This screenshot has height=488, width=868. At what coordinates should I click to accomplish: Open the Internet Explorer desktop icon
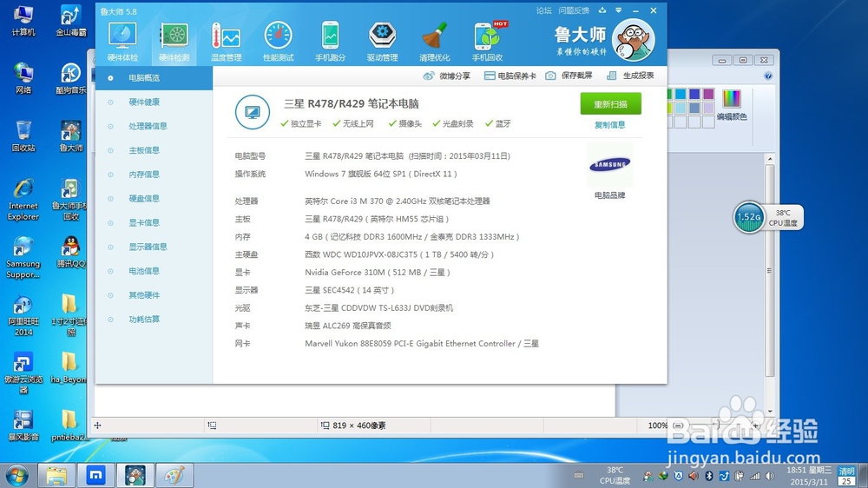point(23,200)
